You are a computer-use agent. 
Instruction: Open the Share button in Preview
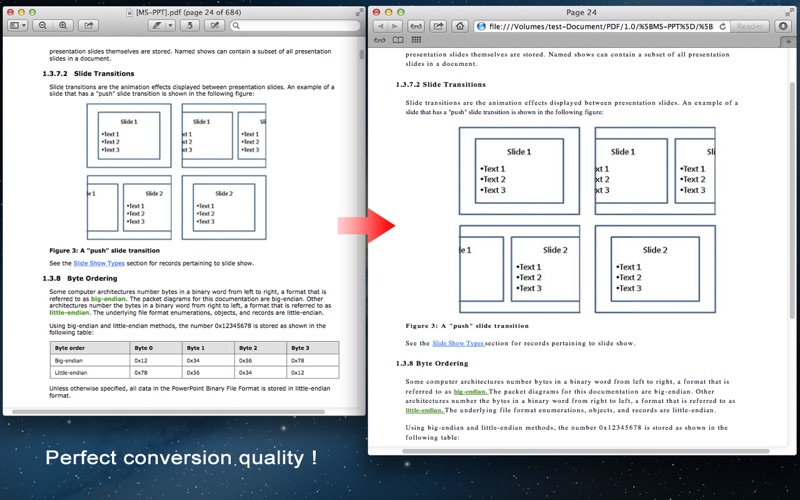point(88,26)
